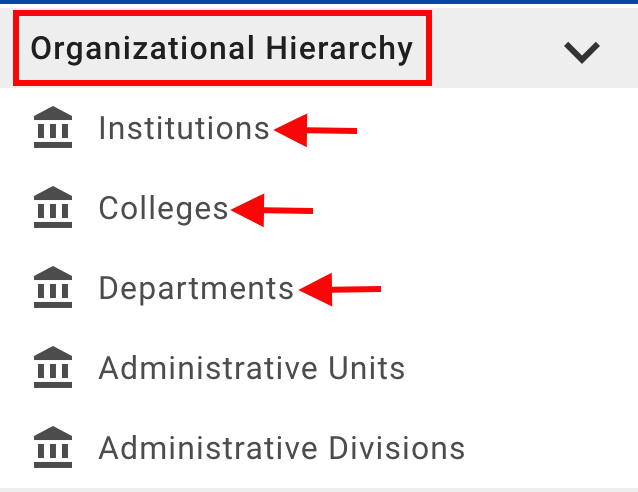
Task: Go to the Departments menu item
Action: (196, 289)
